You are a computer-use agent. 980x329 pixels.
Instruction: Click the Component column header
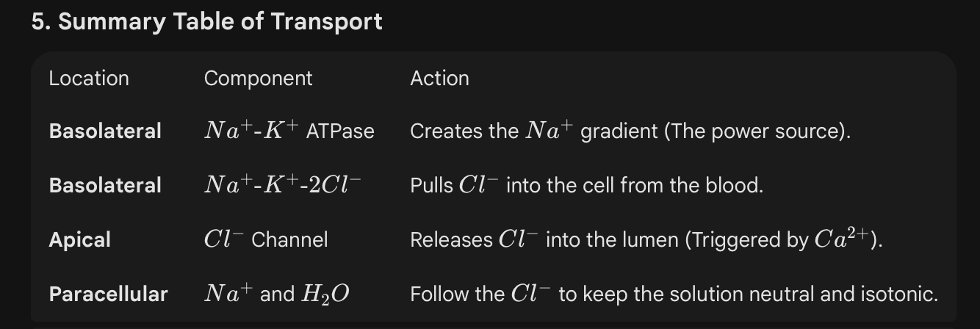pyautogui.click(x=258, y=79)
